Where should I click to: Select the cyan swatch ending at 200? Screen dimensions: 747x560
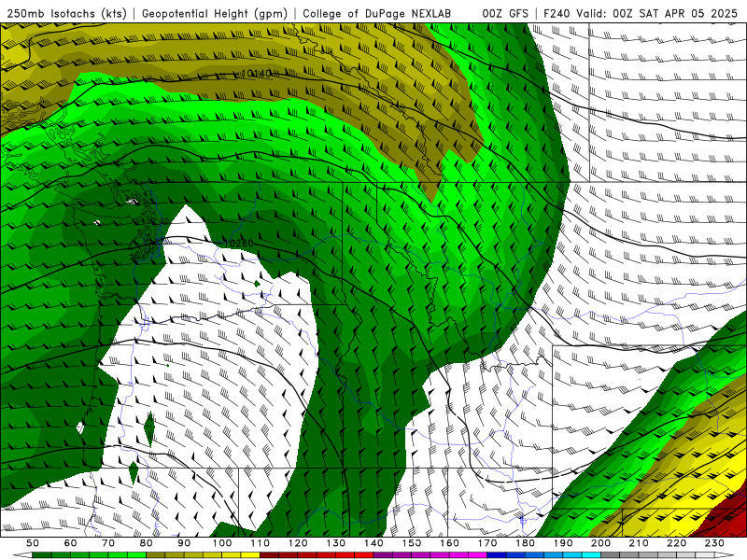click(x=591, y=555)
